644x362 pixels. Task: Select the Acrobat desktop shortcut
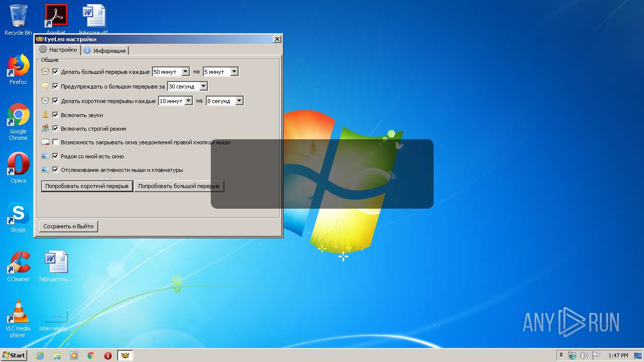(56, 19)
